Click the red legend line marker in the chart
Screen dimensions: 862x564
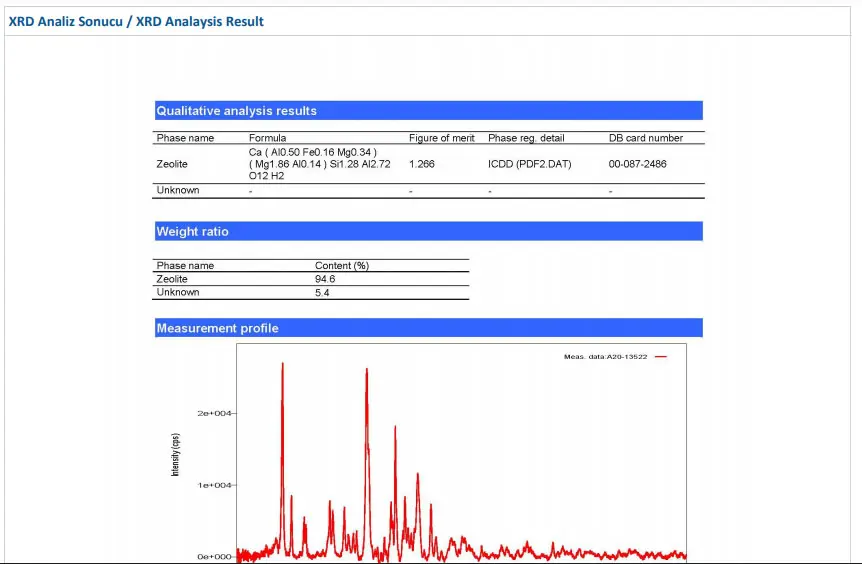(x=661, y=357)
